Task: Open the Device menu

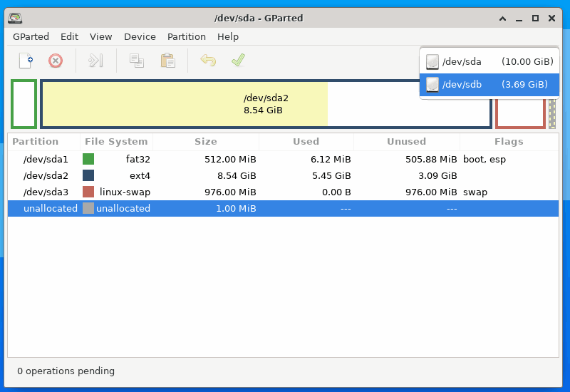Action: point(140,37)
